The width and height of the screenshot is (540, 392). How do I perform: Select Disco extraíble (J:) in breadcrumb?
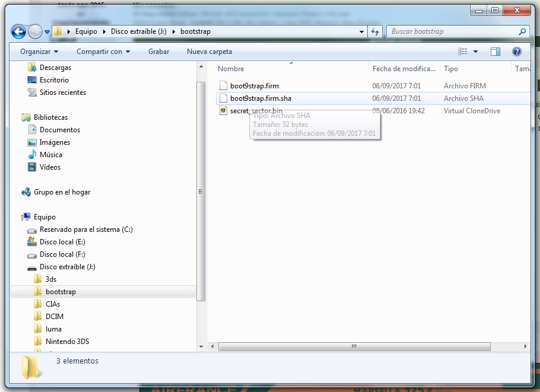[x=138, y=31]
